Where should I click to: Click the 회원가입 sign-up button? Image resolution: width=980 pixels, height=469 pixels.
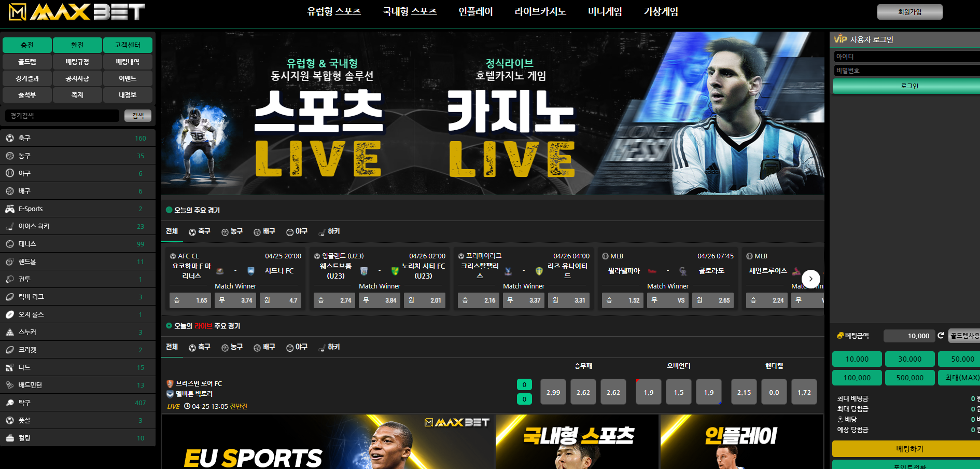tap(909, 12)
